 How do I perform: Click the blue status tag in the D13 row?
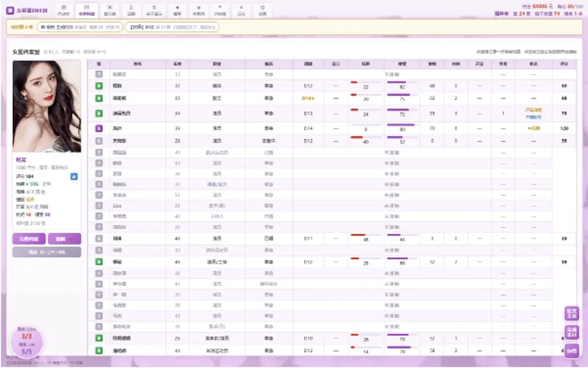point(533,118)
